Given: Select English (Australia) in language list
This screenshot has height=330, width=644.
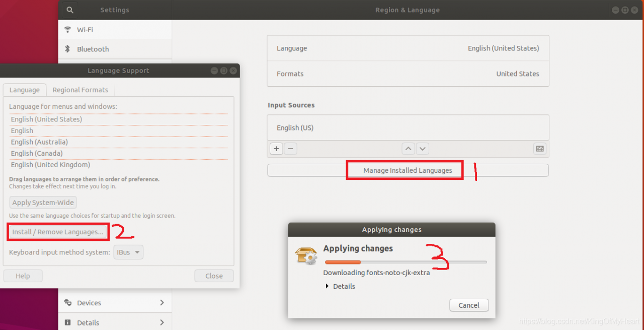Looking at the screenshot, I should [x=39, y=142].
